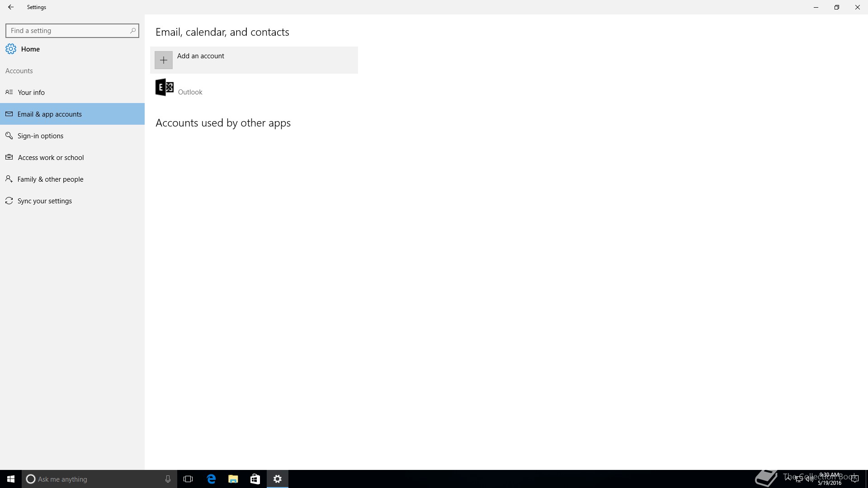Open the clock and date in system tray
Image resolution: width=868 pixels, height=488 pixels.
coord(830,479)
